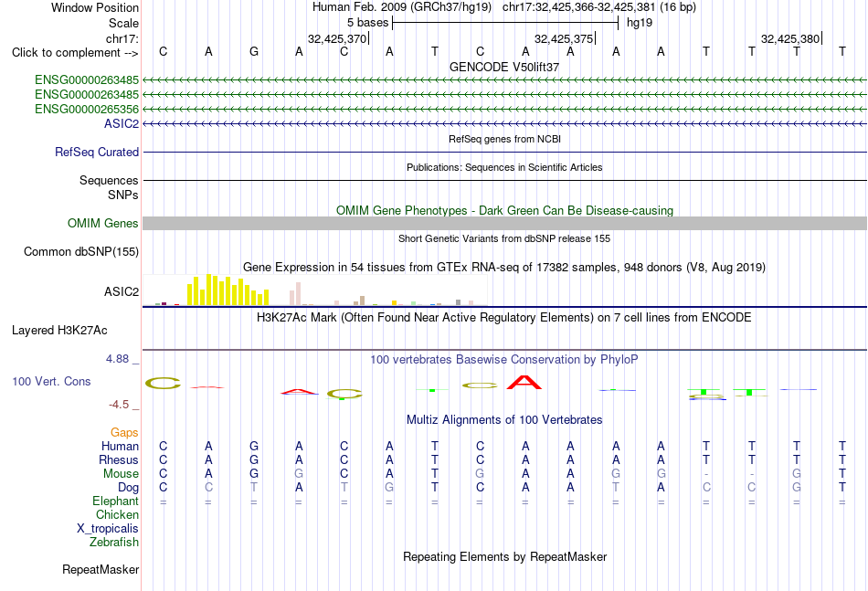Click the ASIC2 GTEx expression bar chart
The height and width of the screenshot is (591, 868).
pos(315,290)
